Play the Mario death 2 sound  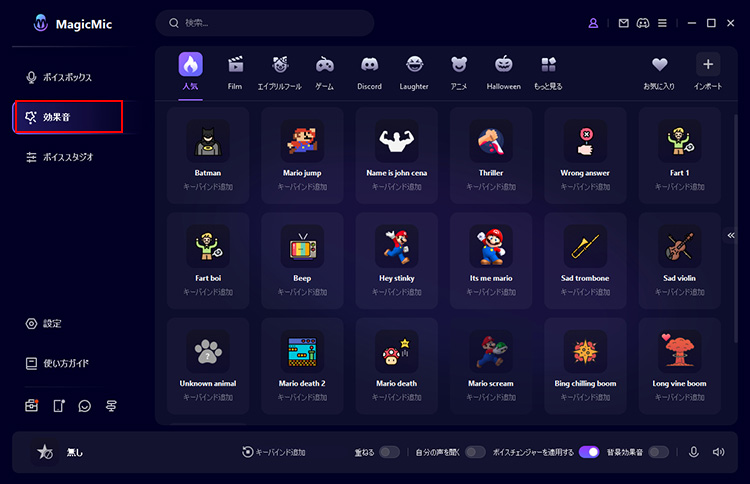click(x=302, y=352)
